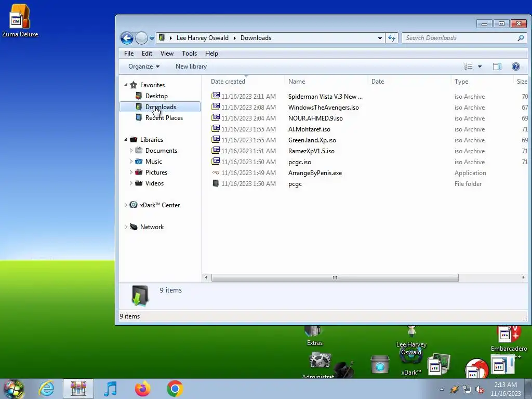
Task: Click the Forward navigation arrow button
Action: tap(141, 38)
